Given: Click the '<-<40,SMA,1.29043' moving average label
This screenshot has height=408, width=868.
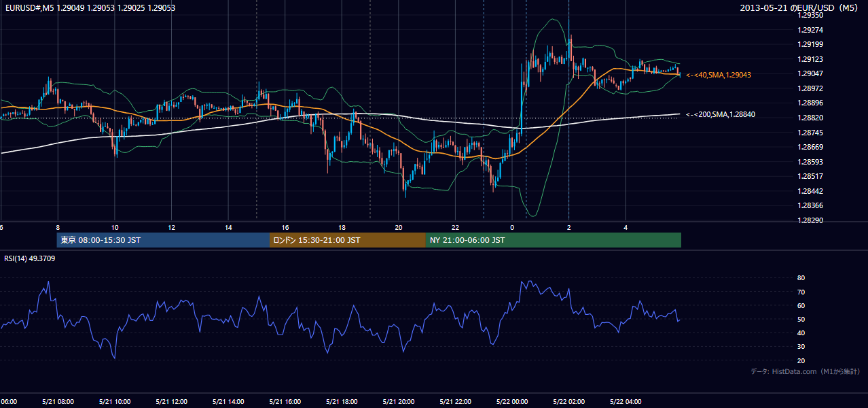Looking at the screenshot, I should [x=719, y=75].
